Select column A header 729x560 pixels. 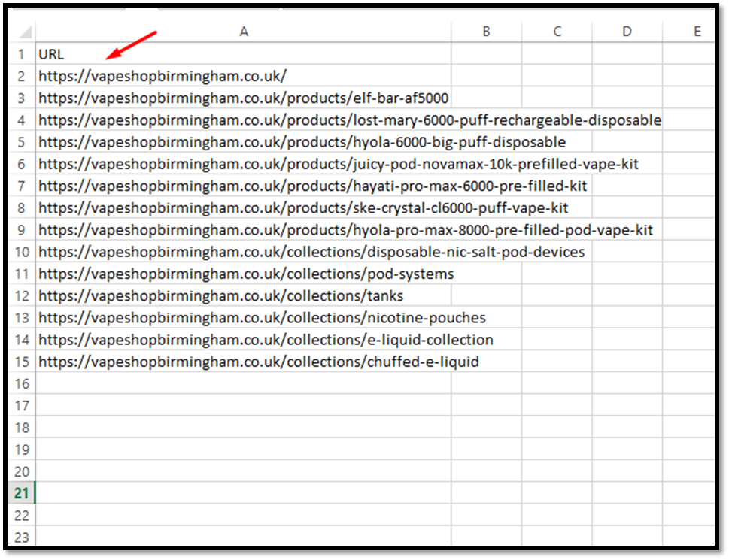tap(243, 32)
